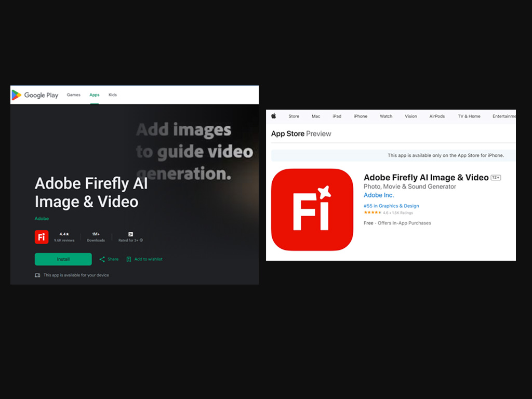This screenshot has height=399, width=532.
Task: Open the TV & Home menu item
Action: point(469,116)
